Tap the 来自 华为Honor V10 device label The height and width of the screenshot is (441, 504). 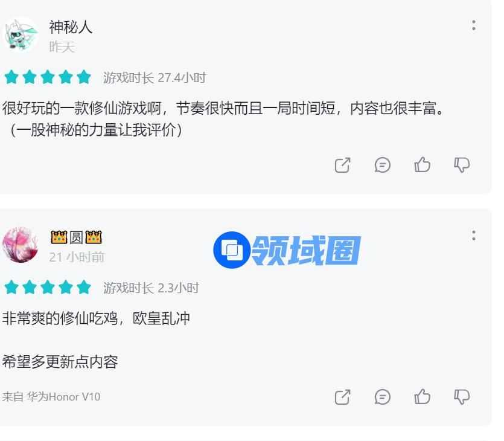tap(51, 397)
